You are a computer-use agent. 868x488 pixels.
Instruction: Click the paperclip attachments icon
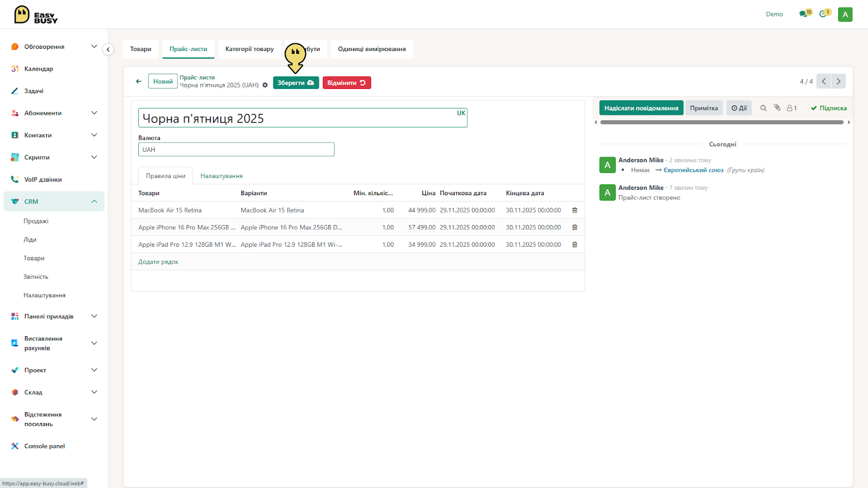tap(777, 108)
